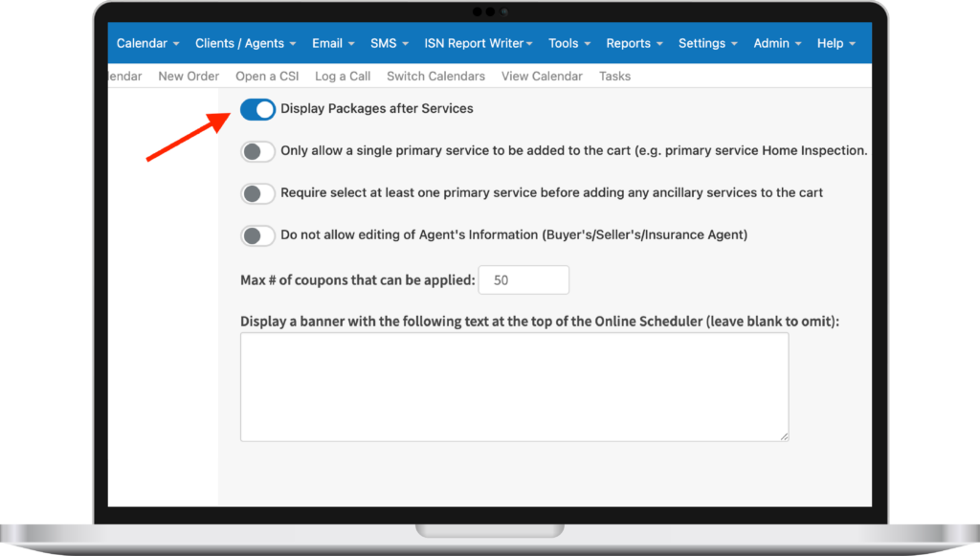Enable the single primary service toggle
The image size is (980, 556).
pyautogui.click(x=257, y=151)
